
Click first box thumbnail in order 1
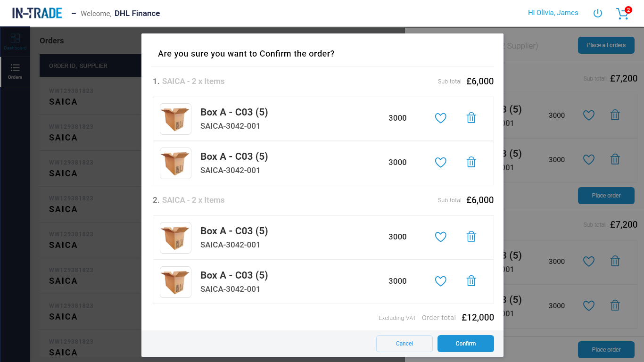point(175,119)
